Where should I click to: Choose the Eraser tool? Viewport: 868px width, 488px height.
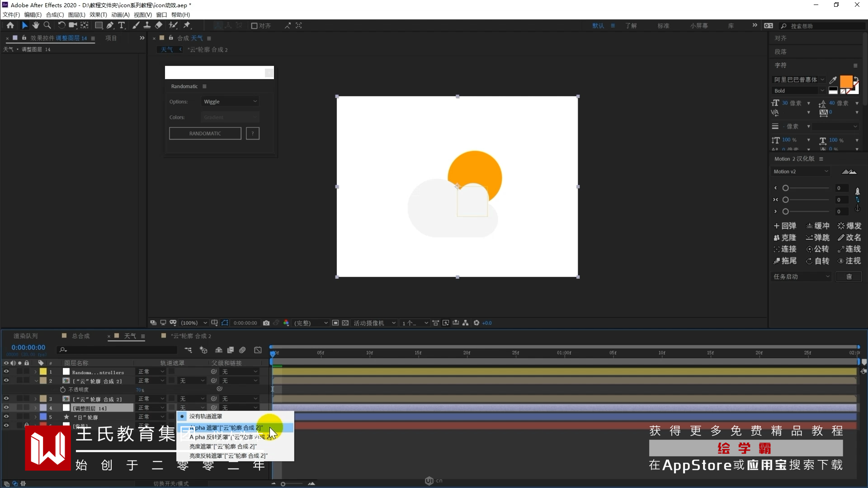tap(159, 26)
